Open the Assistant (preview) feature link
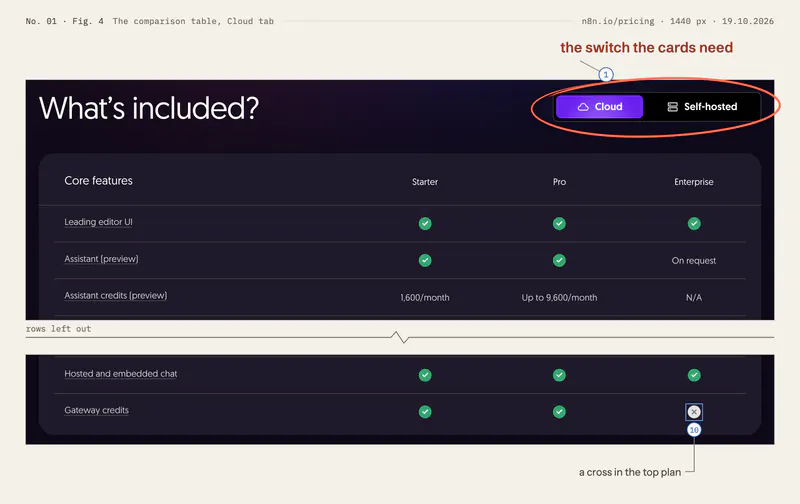The width and height of the screenshot is (800, 504). [x=101, y=259]
